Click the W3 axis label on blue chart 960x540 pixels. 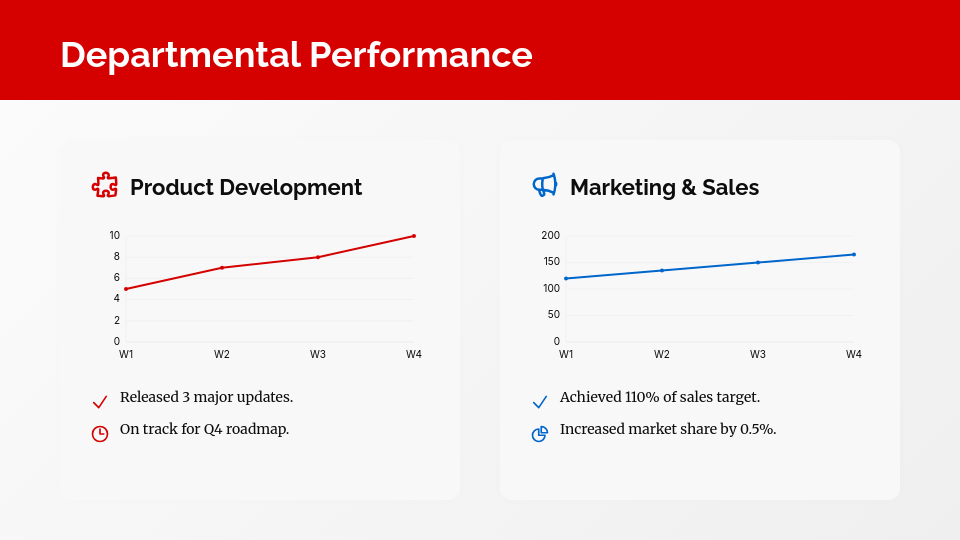click(x=758, y=354)
